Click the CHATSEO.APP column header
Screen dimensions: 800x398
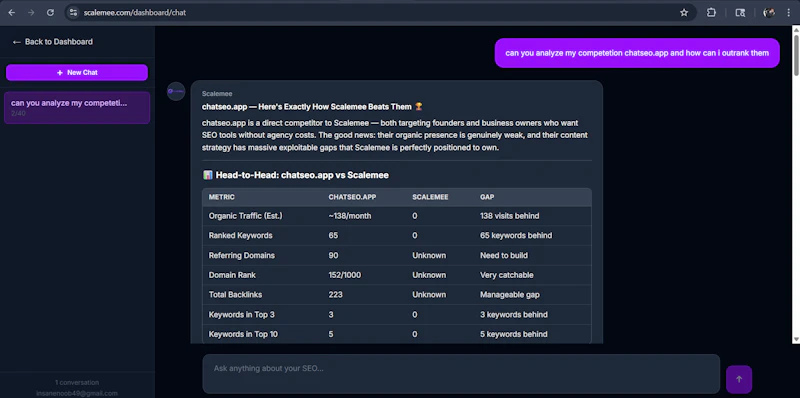point(351,197)
